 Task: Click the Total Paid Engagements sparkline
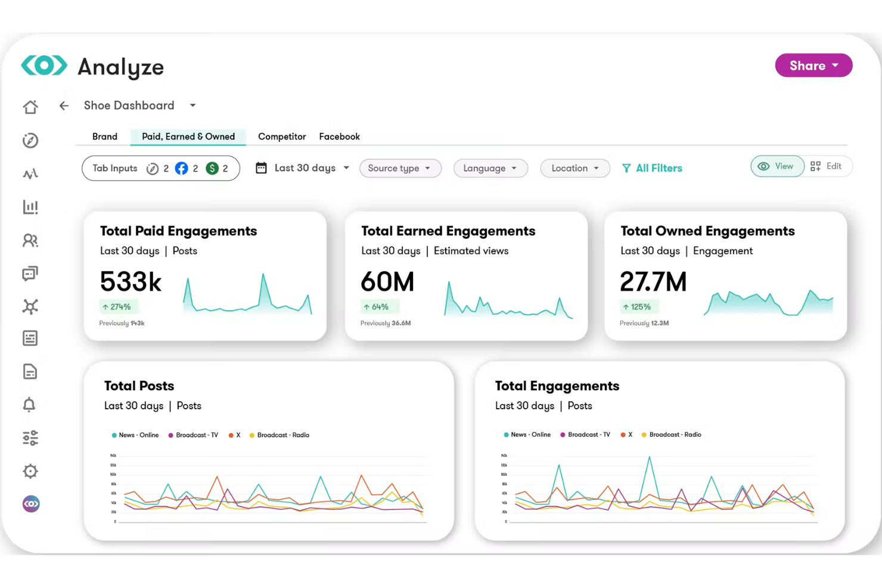coord(247,294)
